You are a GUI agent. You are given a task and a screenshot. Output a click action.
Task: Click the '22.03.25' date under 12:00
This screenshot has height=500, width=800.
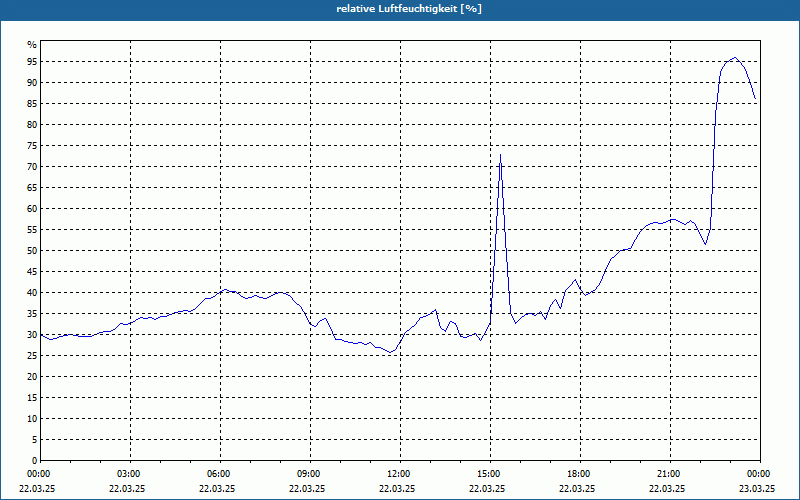pos(397,488)
